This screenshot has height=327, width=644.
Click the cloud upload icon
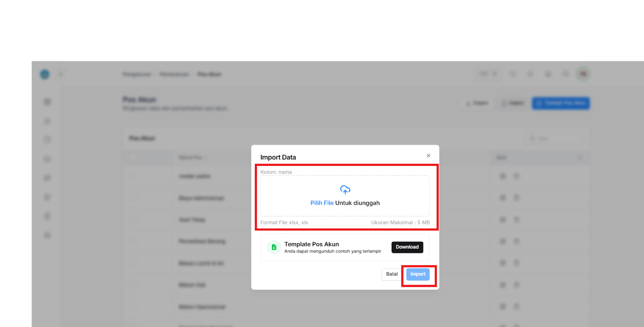tap(345, 190)
